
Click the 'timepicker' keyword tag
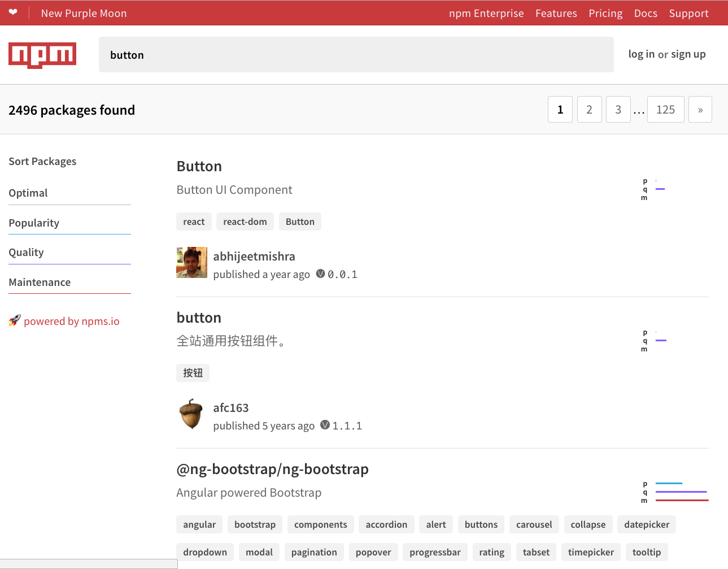tap(591, 552)
